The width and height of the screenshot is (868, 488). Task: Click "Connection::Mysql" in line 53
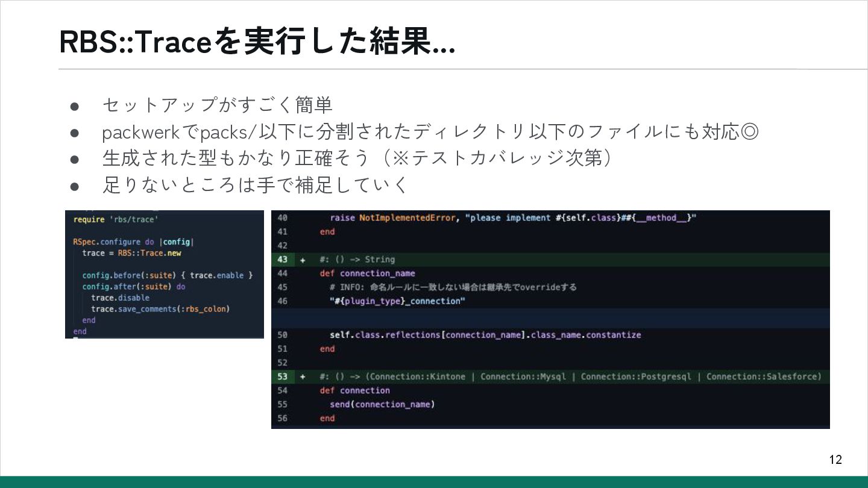[x=523, y=377]
